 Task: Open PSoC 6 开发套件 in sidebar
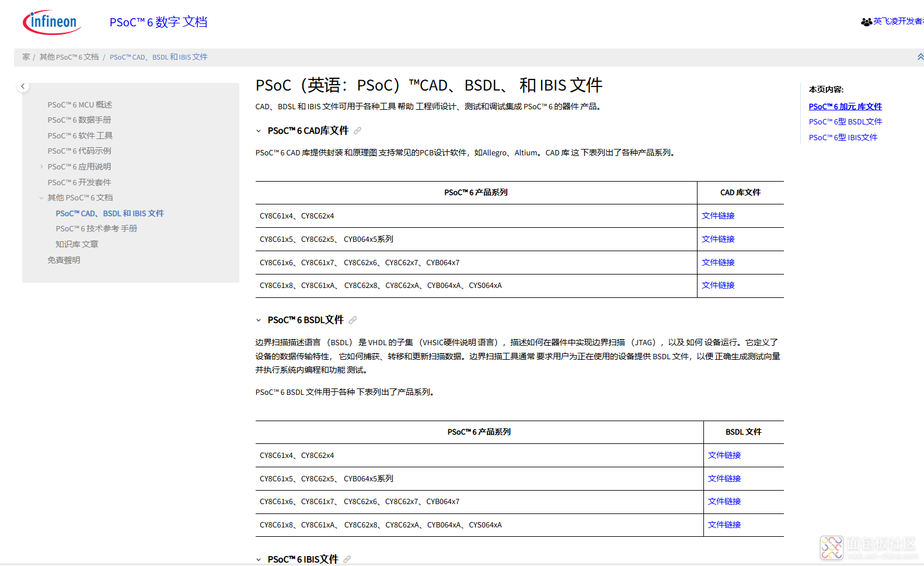[79, 182]
